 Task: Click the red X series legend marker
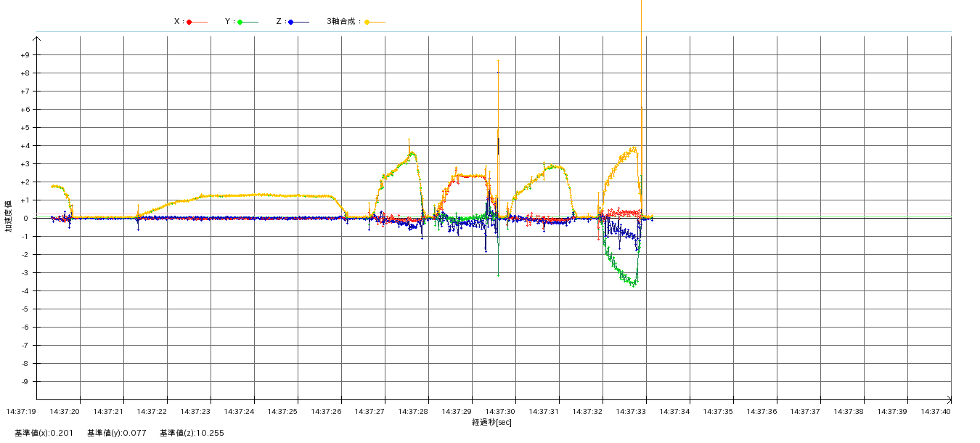[x=189, y=22]
